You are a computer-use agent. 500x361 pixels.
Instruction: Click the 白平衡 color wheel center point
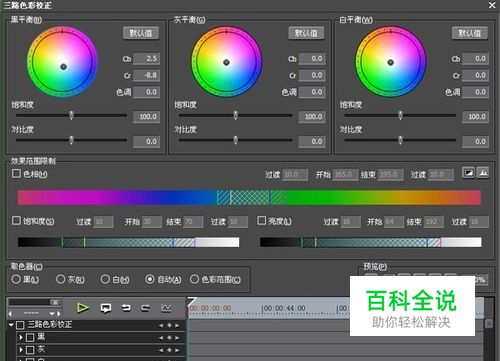pyautogui.click(x=391, y=62)
